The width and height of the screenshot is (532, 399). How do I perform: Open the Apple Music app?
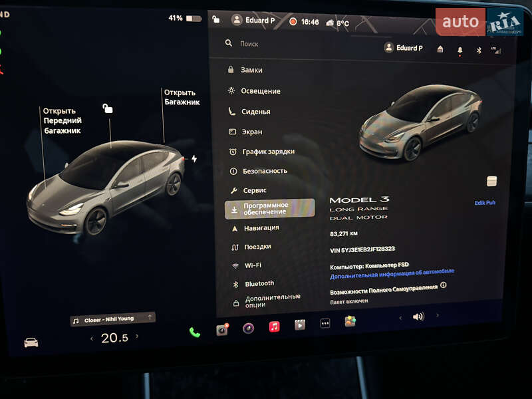point(274,327)
